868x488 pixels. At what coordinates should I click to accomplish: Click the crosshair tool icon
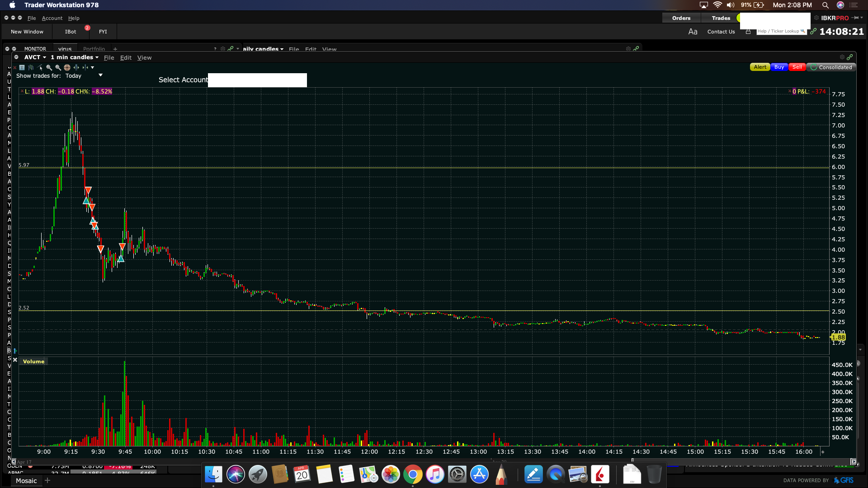coord(67,67)
